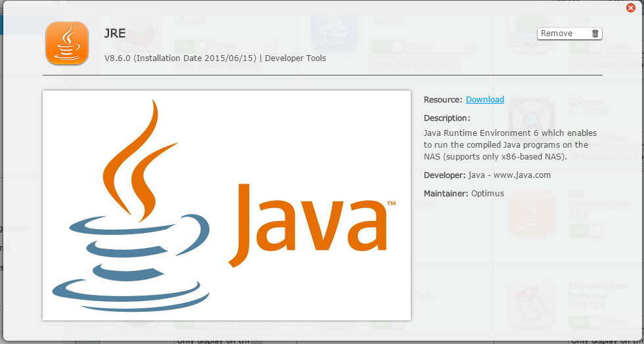Viewport: 644px width, 344px height.
Task: Remove the JRE app
Action: (570, 33)
